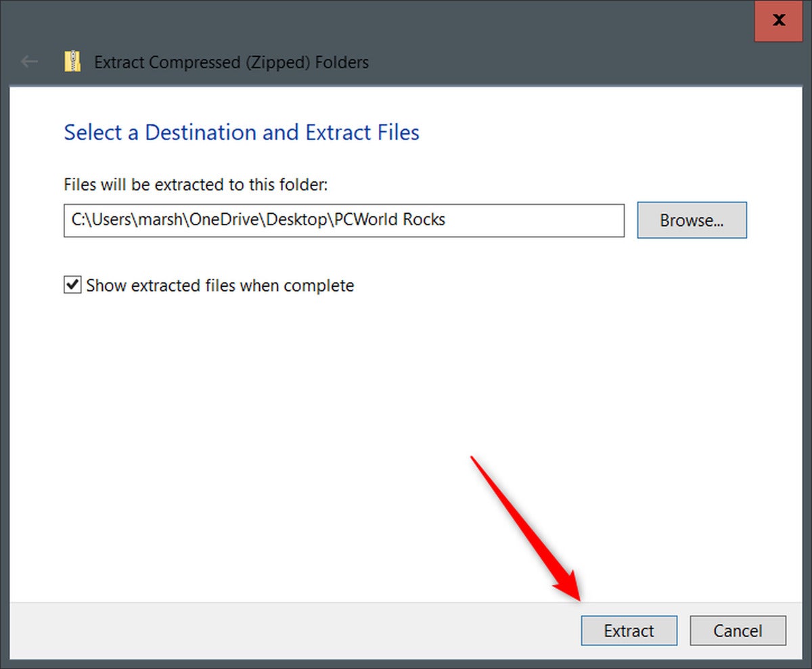Viewport: 812px width, 669px height.
Task: Cancel the extraction dialog
Action: coord(738,630)
